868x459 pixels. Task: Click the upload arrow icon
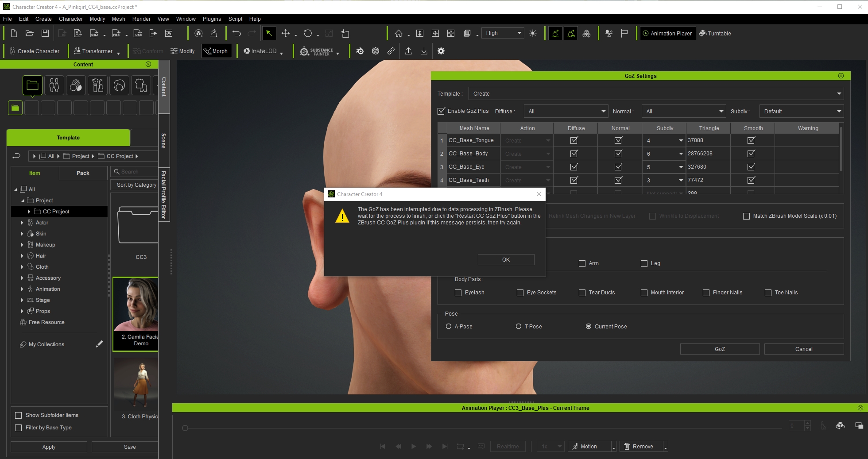click(408, 51)
